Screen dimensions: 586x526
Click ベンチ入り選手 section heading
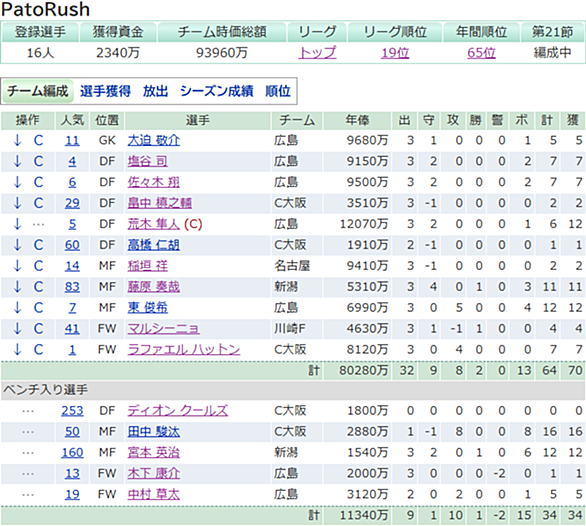coord(46,390)
